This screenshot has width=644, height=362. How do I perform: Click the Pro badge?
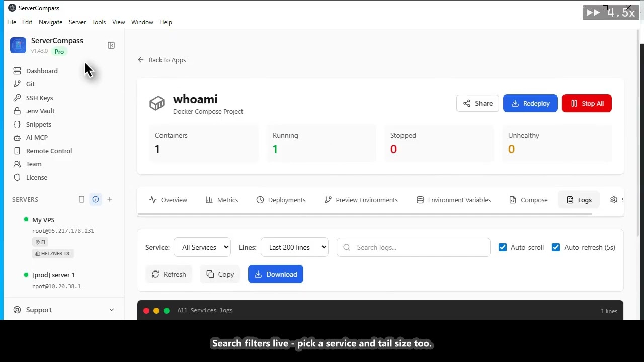pyautogui.click(x=59, y=52)
